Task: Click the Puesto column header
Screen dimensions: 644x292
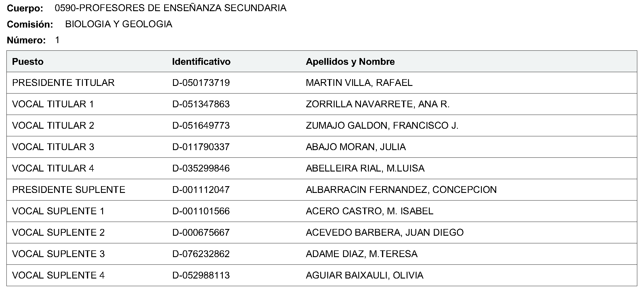Action: coord(28,62)
